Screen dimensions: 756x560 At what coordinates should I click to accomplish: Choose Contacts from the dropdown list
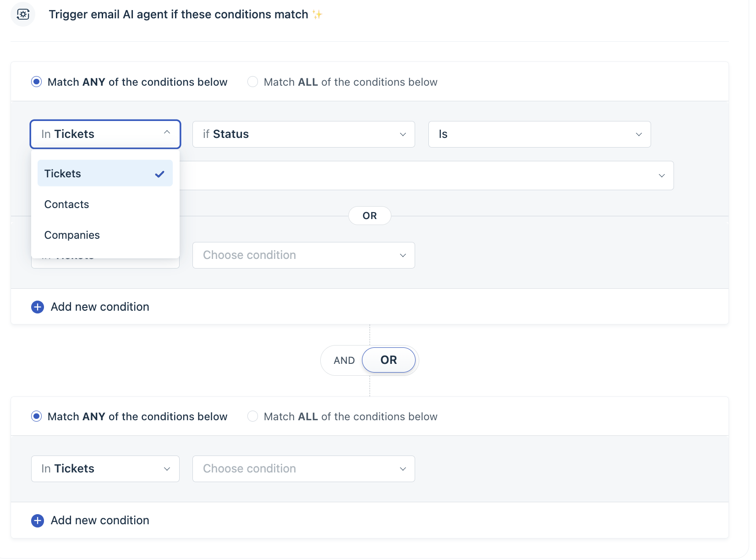(x=67, y=204)
